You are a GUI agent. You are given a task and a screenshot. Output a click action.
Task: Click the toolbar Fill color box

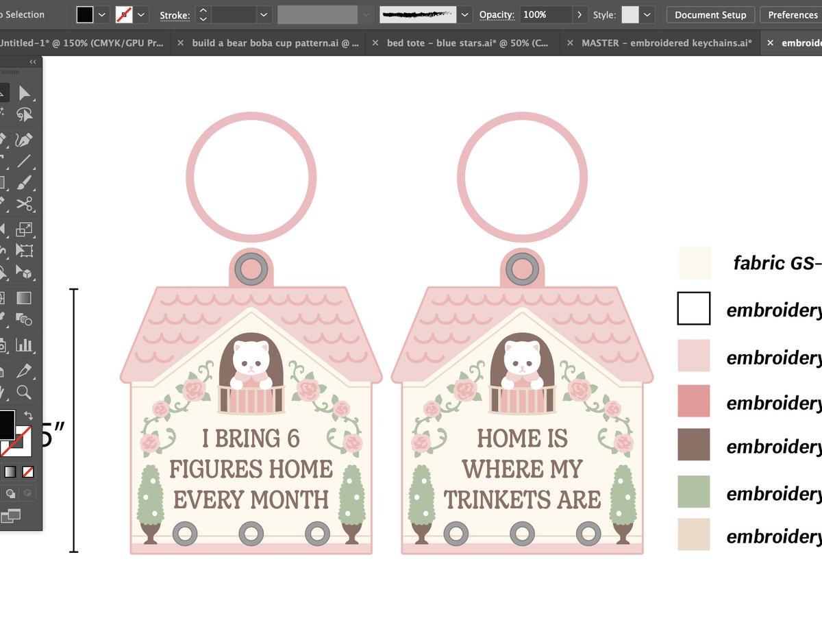[x=5, y=425]
